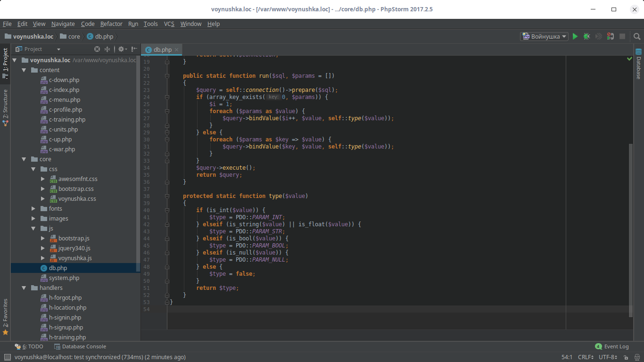This screenshot has height=362, width=644.
Task: Click the scroll-from-source crosshair icon
Action: coord(97,49)
